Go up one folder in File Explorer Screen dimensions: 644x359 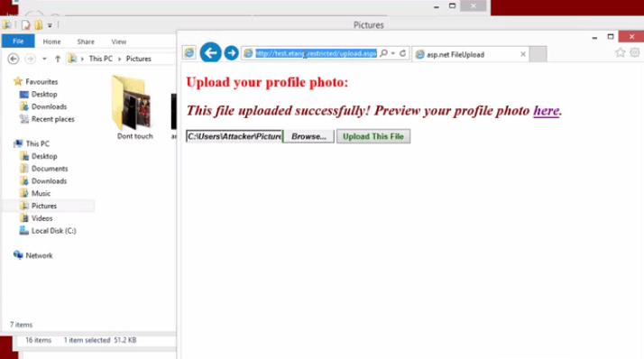point(58,59)
